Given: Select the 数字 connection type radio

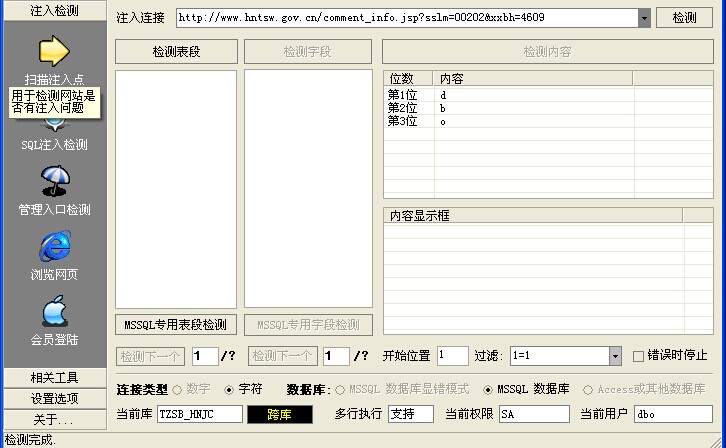Looking at the screenshot, I should (177, 390).
